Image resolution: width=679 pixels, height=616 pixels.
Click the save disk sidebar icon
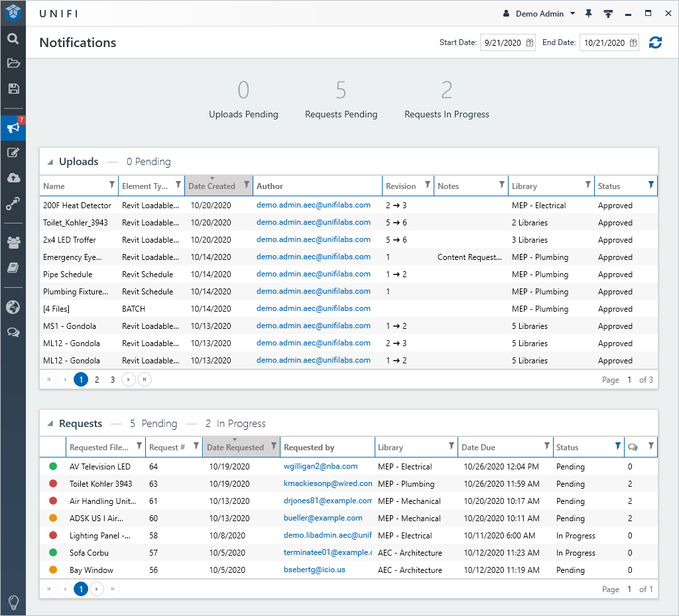click(x=13, y=89)
